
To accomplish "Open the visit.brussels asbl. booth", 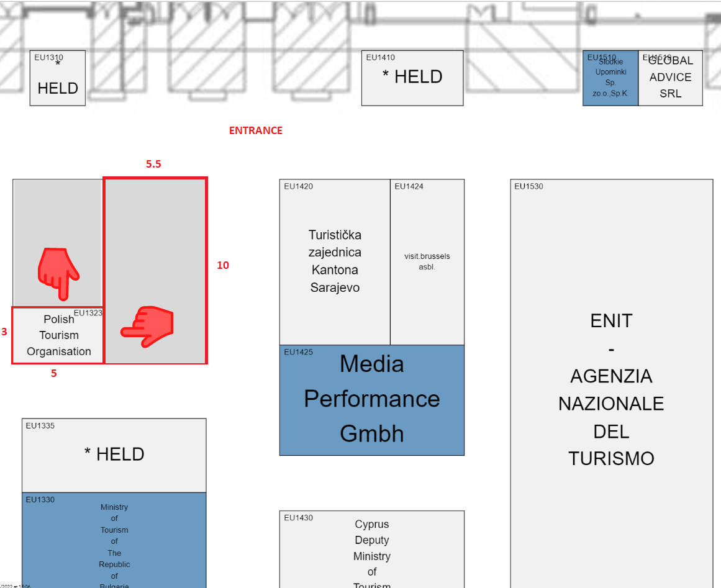I will (x=427, y=261).
